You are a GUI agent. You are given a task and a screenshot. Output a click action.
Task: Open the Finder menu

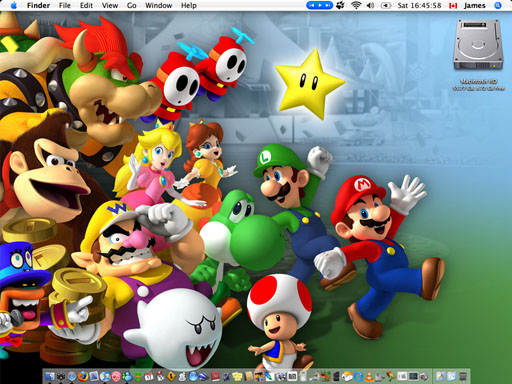click(x=38, y=5)
